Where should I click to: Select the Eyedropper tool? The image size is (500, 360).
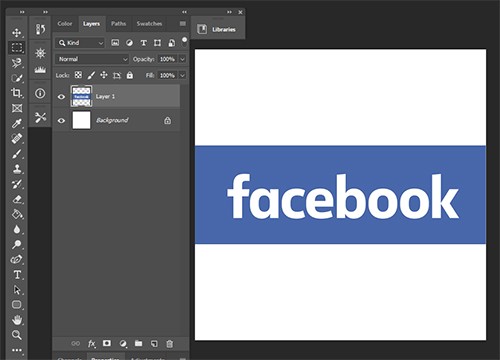tap(17, 123)
